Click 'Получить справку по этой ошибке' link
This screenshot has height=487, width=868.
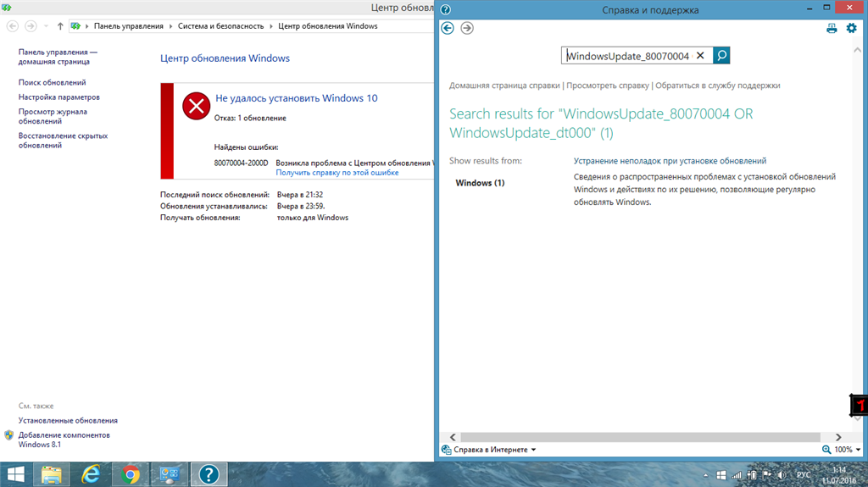click(337, 173)
